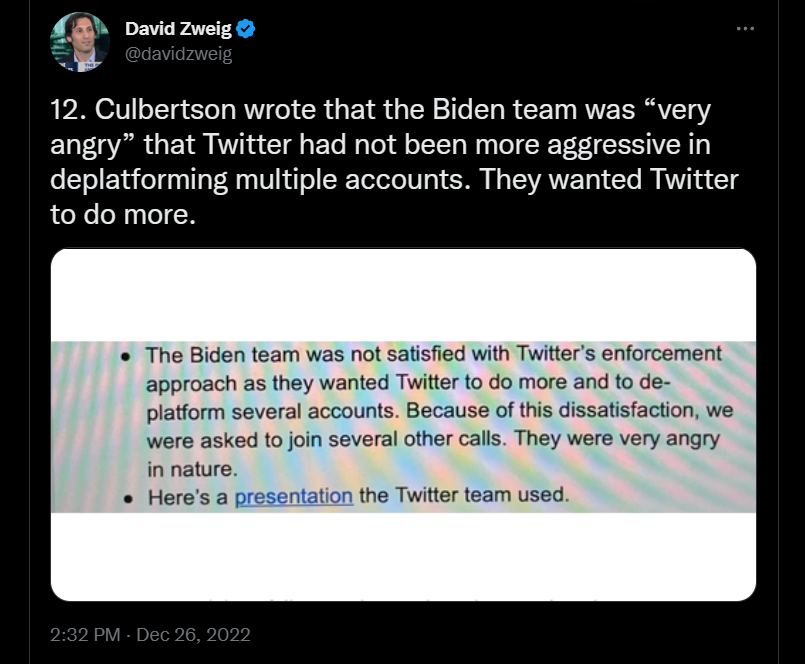Screen dimensions: 805x664
Task: Open David Zweig's profile avatar photo
Action: pos(79,43)
